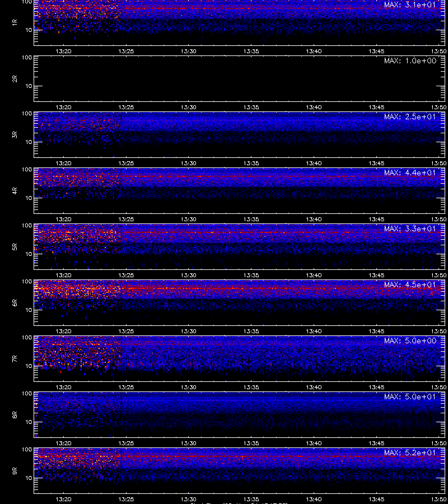Click the 6R panel label
Screen dimensions: 448x504
coord(15,303)
